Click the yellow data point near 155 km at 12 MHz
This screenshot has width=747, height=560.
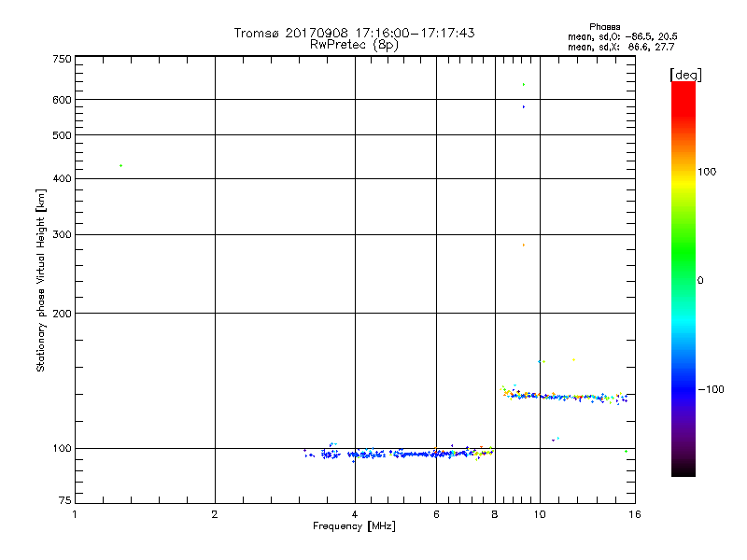(573, 360)
